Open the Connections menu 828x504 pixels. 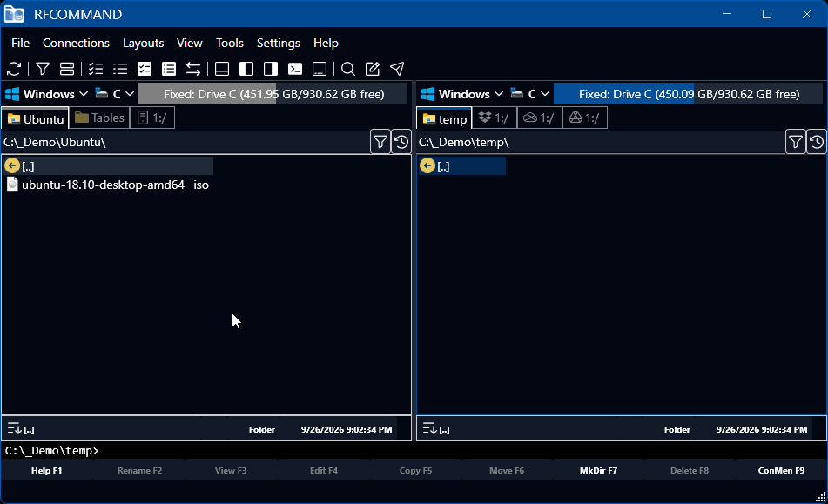(x=76, y=43)
